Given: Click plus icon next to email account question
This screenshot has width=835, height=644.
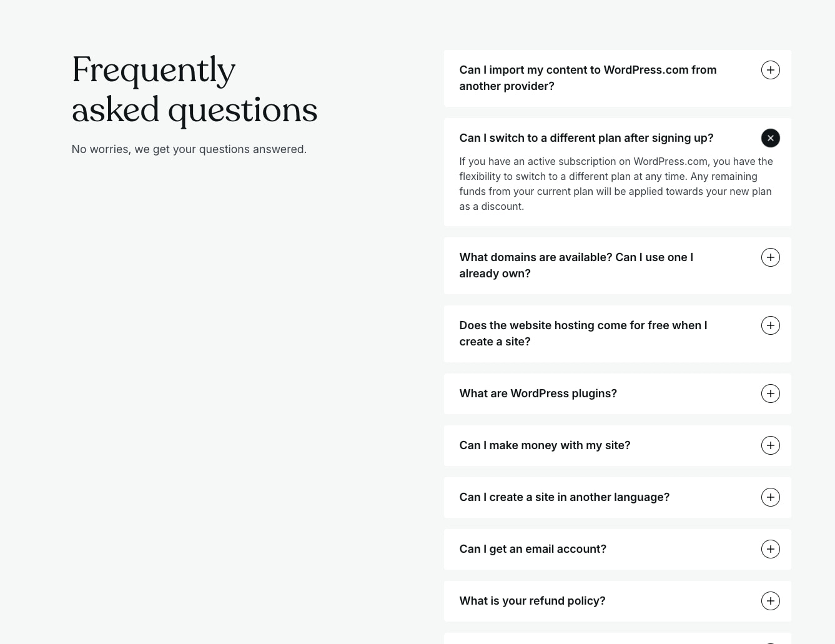Looking at the screenshot, I should coord(770,549).
